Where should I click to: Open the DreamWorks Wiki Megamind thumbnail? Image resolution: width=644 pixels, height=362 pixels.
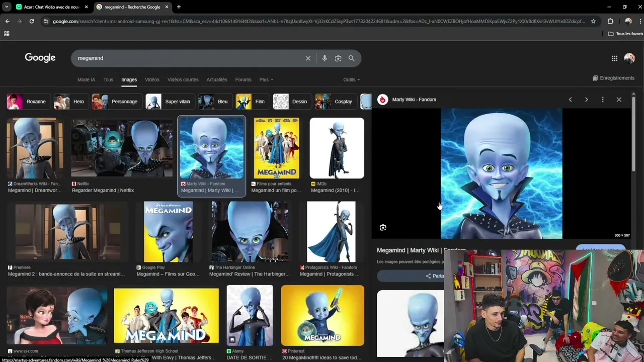[35, 148]
